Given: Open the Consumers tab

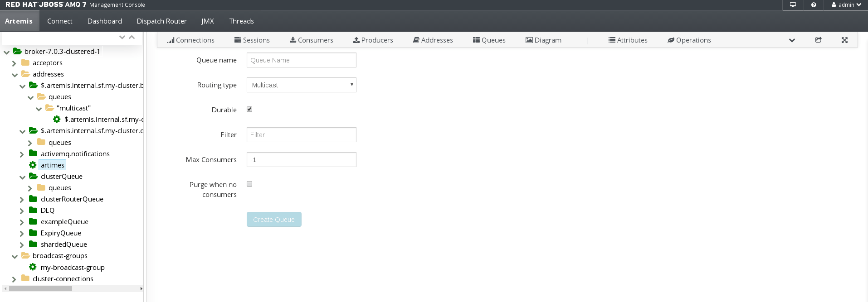Looking at the screenshot, I should pyautogui.click(x=311, y=40).
